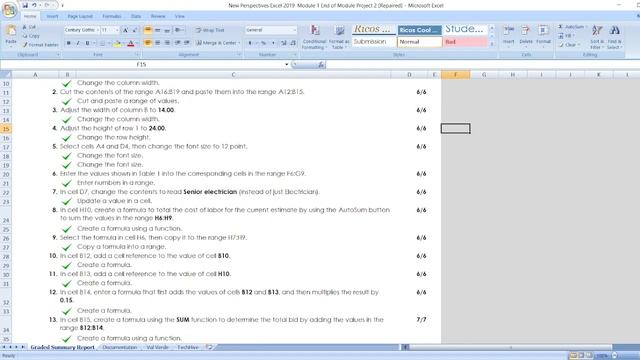Image resolution: width=640 pixels, height=360 pixels.
Task: Delete cells with the Delete icon
Action: click(x=526, y=31)
